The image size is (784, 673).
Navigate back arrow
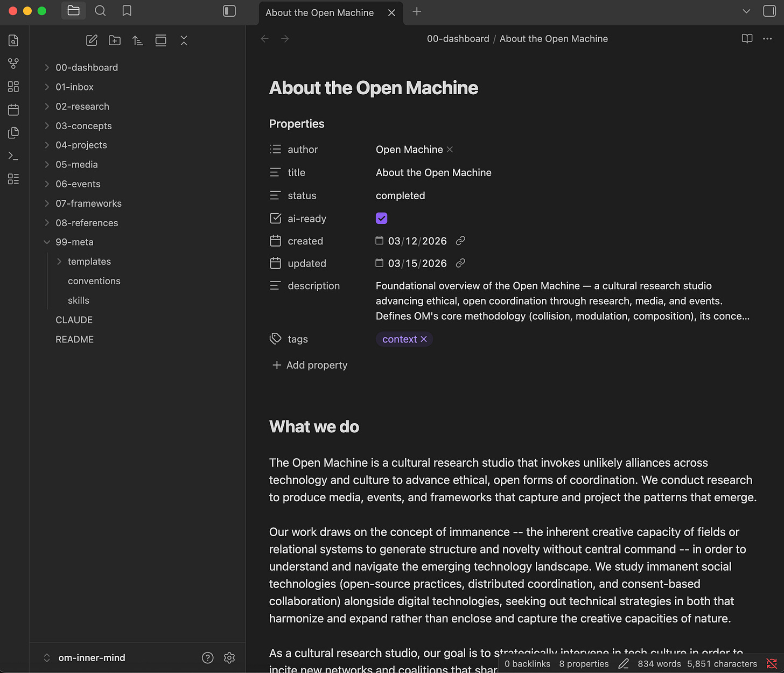[264, 39]
